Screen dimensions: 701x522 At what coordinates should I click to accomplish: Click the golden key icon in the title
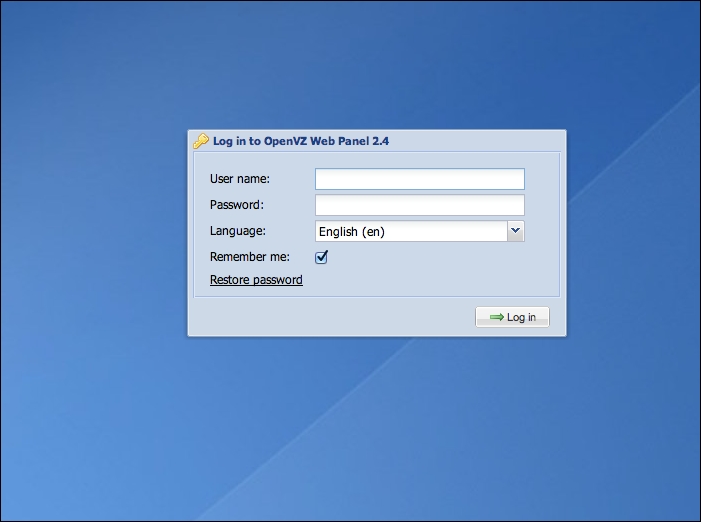click(201, 141)
